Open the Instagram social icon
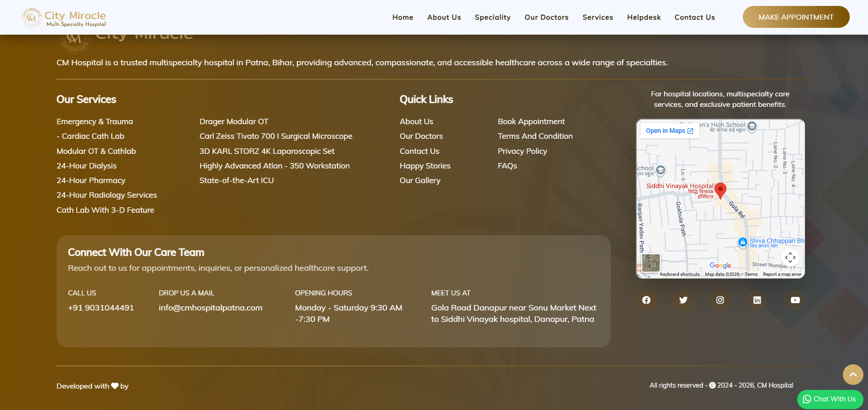The height and width of the screenshot is (410, 868). [x=720, y=300]
